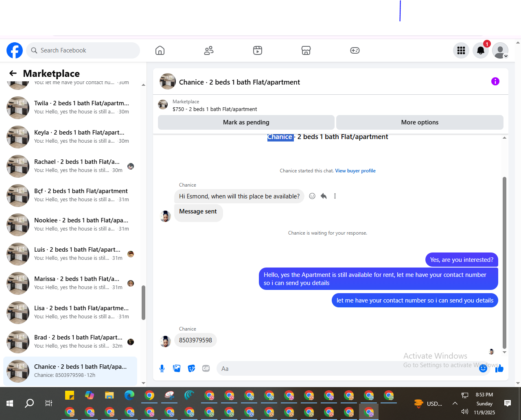This screenshot has width=521, height=420.
Task: Click the "Message sent" bubble
Action: [198, 212]
